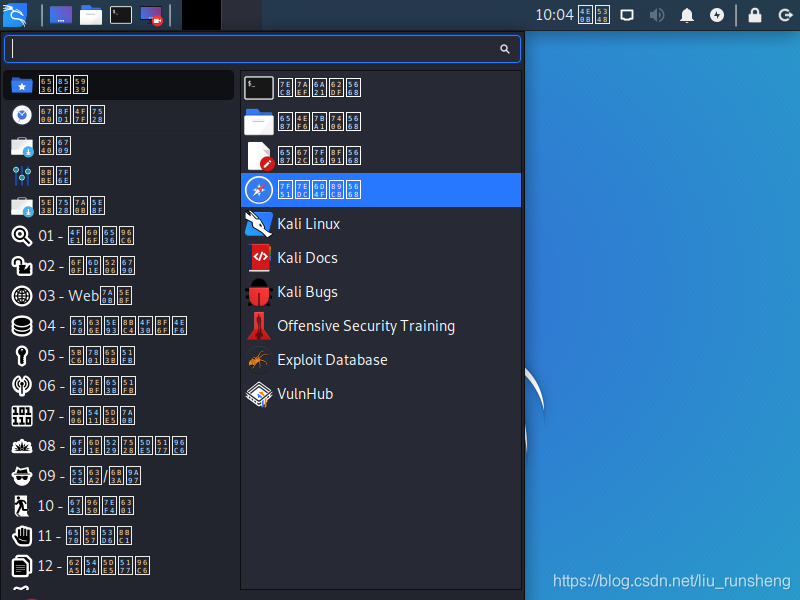Select the recently used clock category
The image size is (800, 600).
pyautogui.click(x=118, y=115)
